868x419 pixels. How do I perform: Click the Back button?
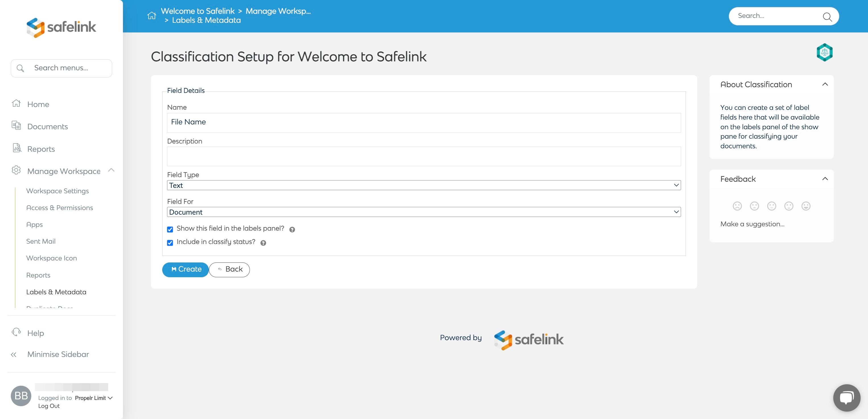coord(229,269)
